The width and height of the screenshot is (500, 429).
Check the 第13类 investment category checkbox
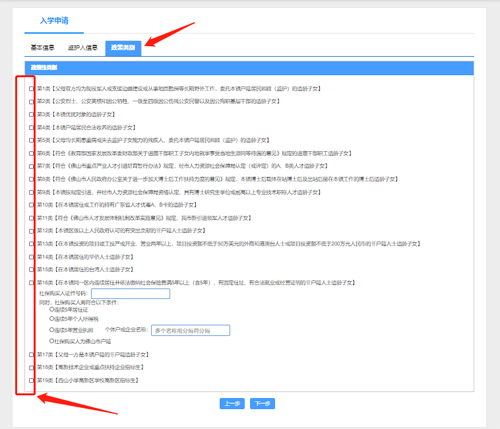31,244
